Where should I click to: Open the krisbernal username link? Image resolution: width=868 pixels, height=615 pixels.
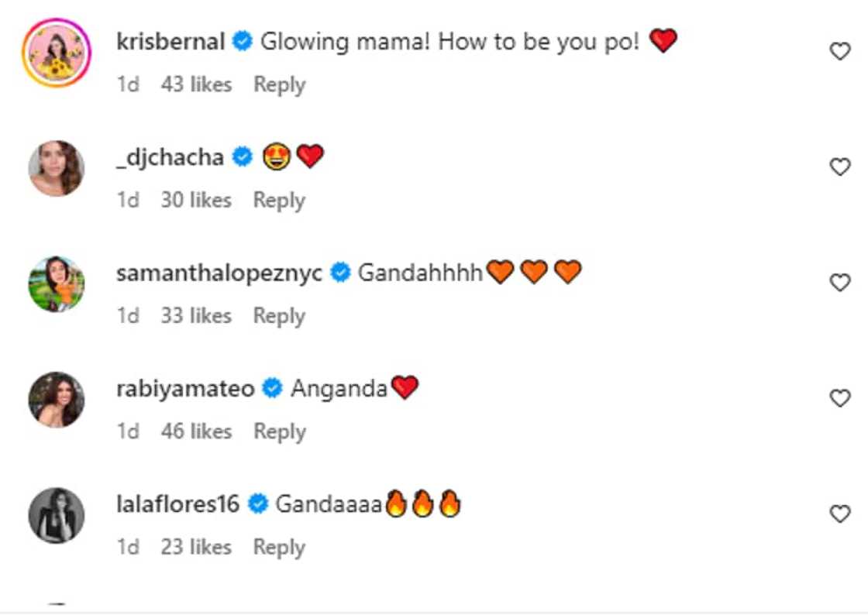tap(170, 42)
